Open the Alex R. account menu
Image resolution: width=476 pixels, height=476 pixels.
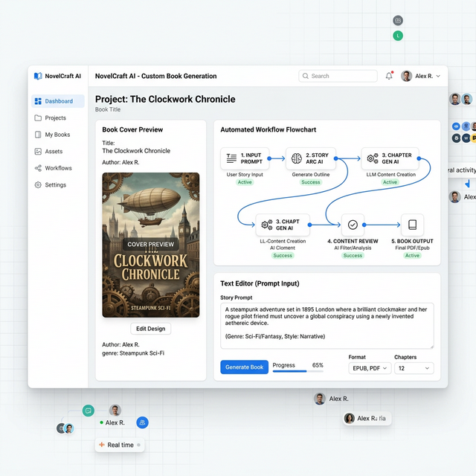(x=421, y=76)
